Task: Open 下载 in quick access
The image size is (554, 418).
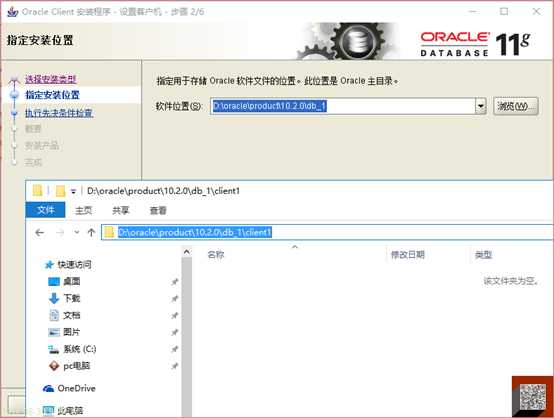Action: [x=72, y=298]
